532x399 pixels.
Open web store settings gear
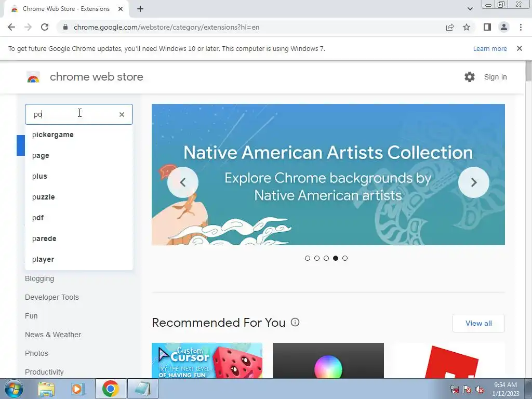point(470,77)
